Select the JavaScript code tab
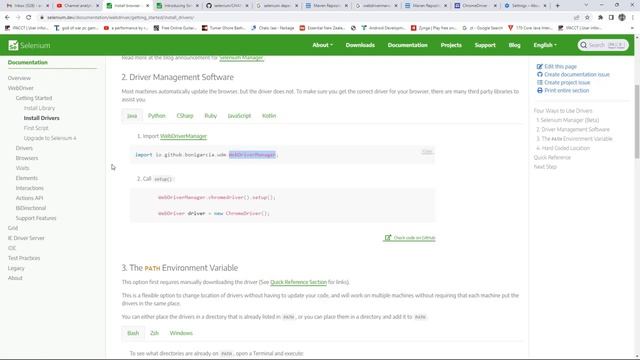The image size is (640, 360). pos(239,116)
